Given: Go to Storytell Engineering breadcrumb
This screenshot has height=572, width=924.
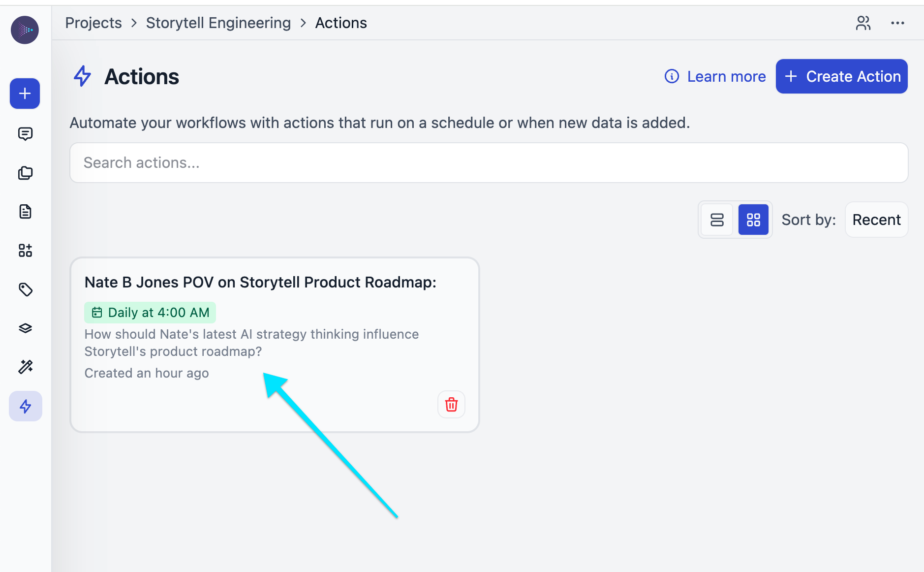Looking at the screenshot, I should pos(218,23).
